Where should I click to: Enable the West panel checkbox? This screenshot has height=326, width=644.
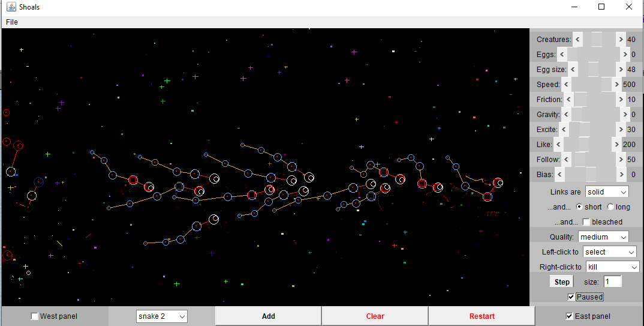pos(35,316)
